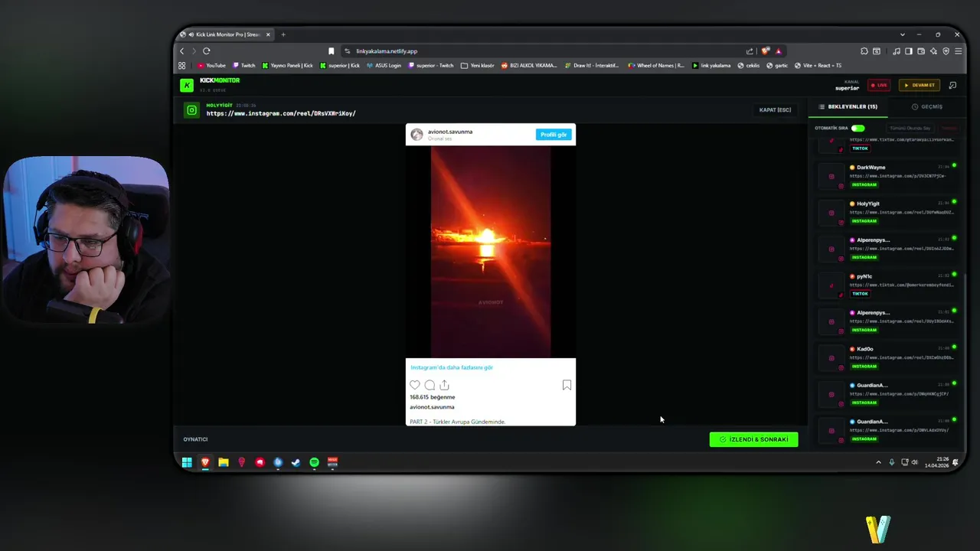Open Spotify from the taskbar
This screenshot has height=551, width=980.
pos(314,462)
